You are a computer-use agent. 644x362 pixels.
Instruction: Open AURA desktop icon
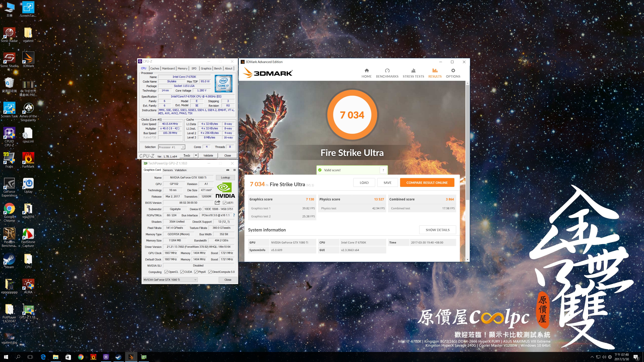point(28,286)
